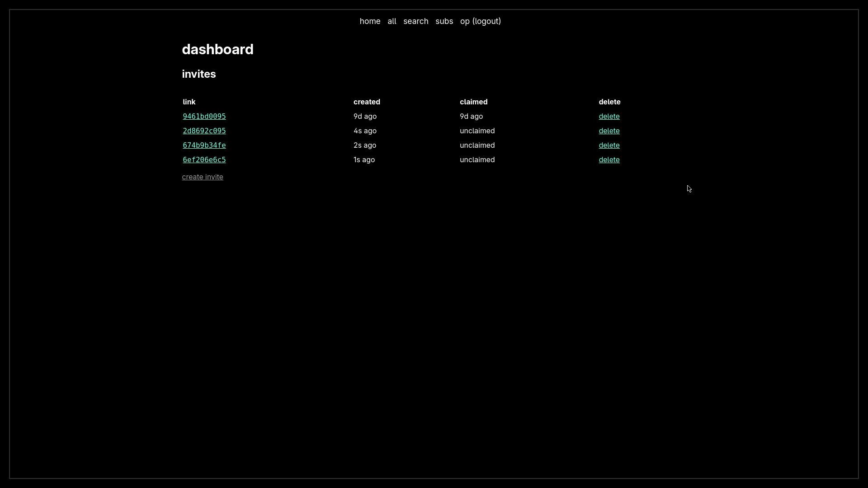This screenshot has height=488, width=868.
Task: Click the dashboard heading
Action: (x=217, y=50)
